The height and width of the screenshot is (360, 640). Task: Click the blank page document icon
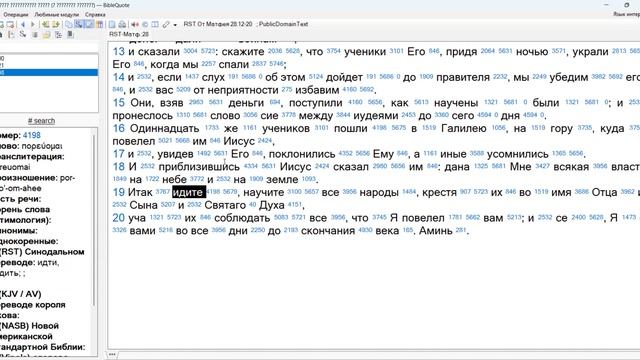(111, 24)
